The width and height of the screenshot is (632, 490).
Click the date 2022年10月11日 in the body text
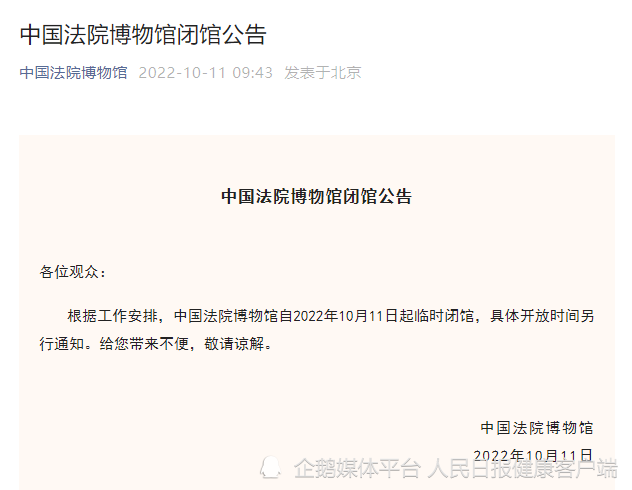(x=346, y=316)
